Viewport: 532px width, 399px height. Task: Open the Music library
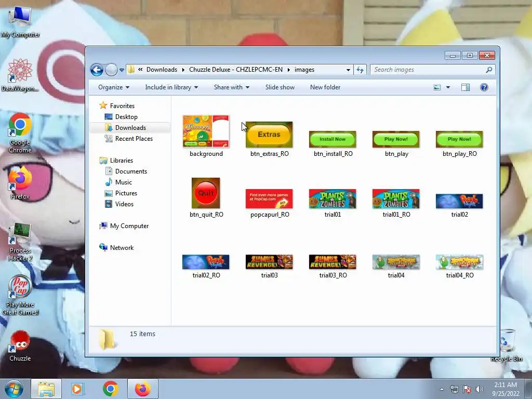pos(124,182)
